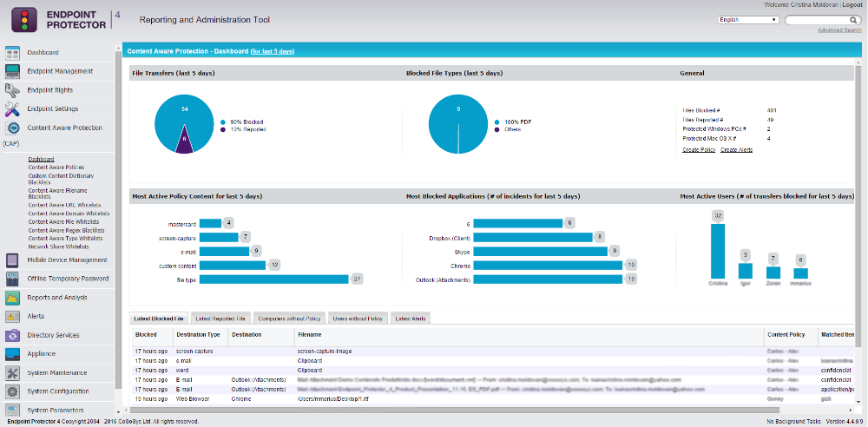868x427 pixels.
Task: Click the System Maintenance wrench icon
Action: click(x=13, y=373)
